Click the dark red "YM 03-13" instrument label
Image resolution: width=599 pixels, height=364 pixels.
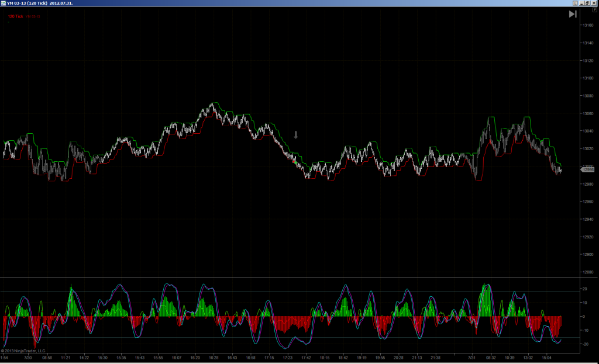click(33, 17)
